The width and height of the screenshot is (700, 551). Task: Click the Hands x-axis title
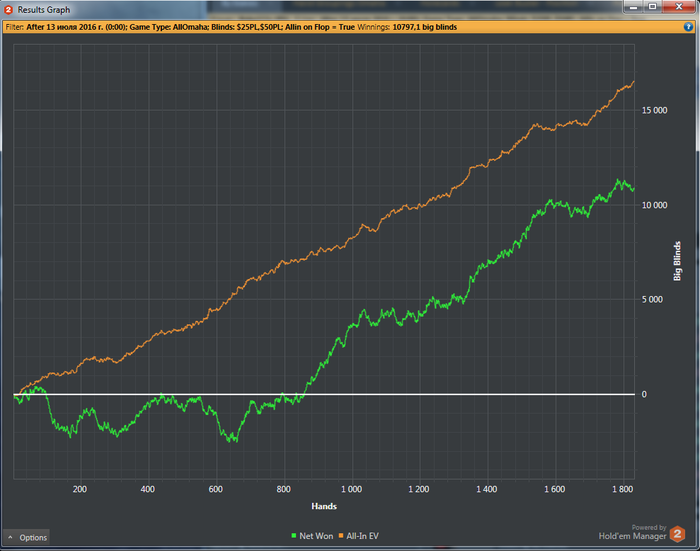coord(324,506)
